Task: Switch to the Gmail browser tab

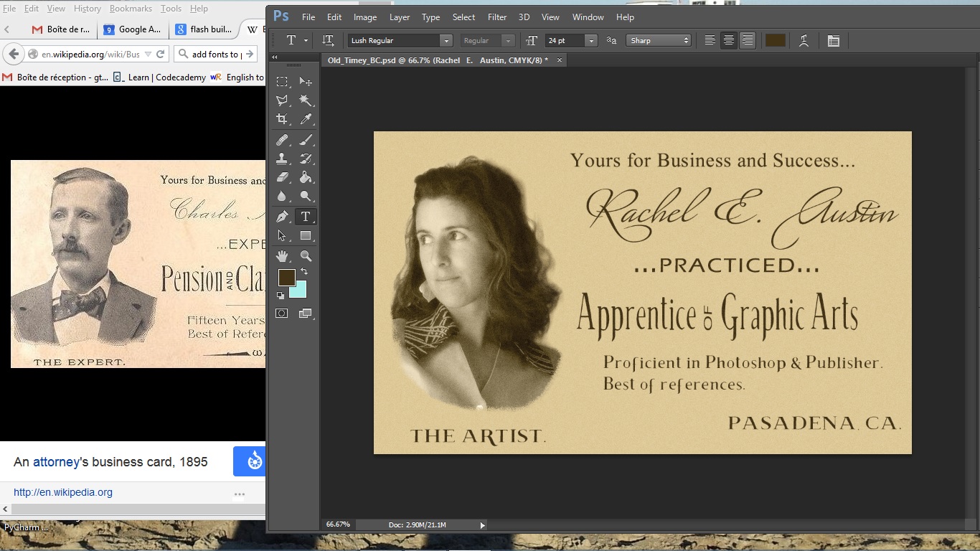Action: tap(62, 30)
